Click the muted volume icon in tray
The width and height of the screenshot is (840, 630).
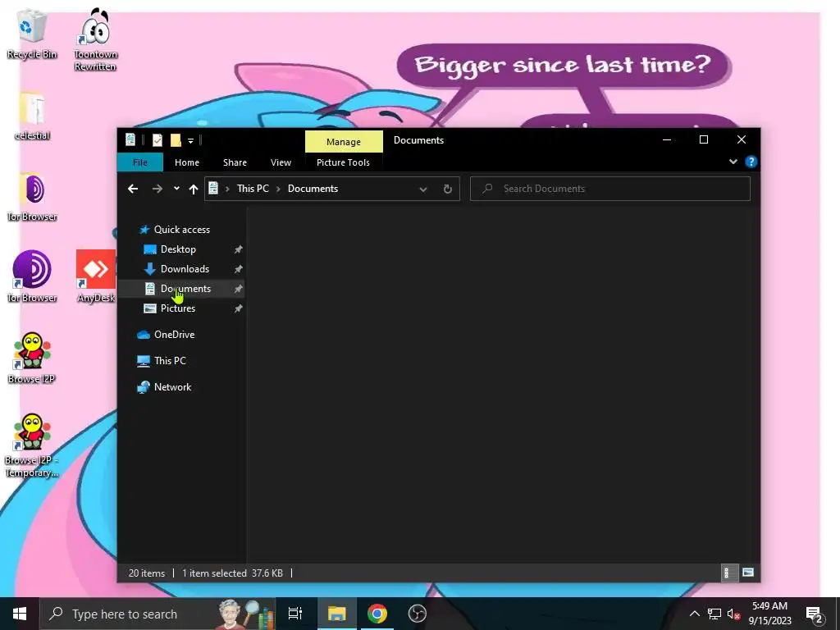point(733,614)
